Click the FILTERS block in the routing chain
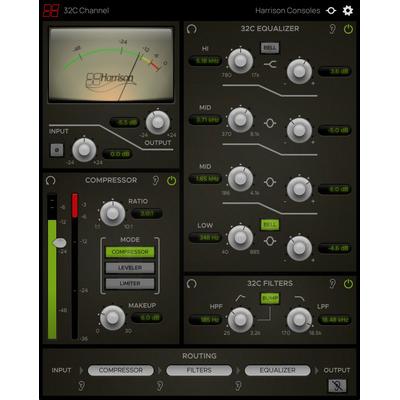The height and width of the screenshot is (400, 400). pos(199,370)
